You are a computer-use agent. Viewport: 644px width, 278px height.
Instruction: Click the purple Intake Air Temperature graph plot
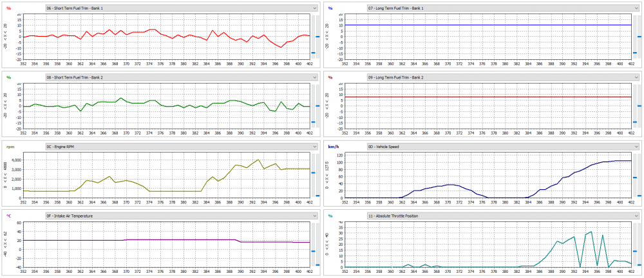point(166,245)
